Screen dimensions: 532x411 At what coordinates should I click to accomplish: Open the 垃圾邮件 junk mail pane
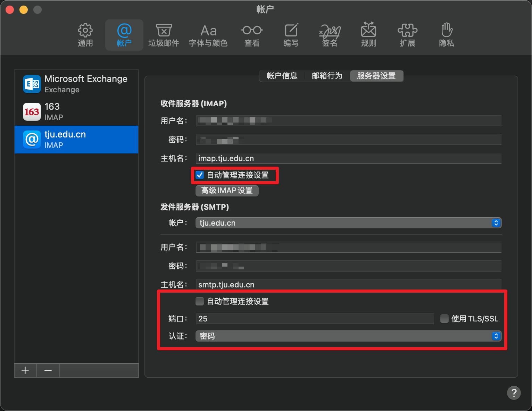164,35
